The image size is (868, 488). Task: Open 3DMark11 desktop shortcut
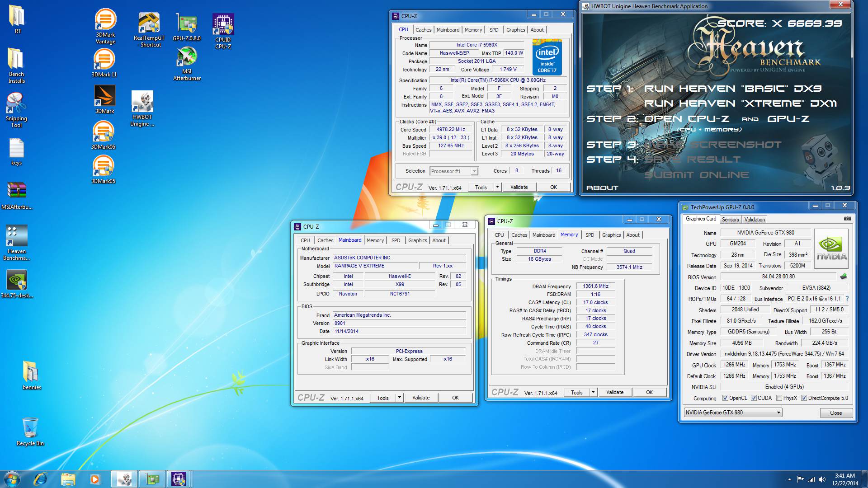click(x=104, y=63)
